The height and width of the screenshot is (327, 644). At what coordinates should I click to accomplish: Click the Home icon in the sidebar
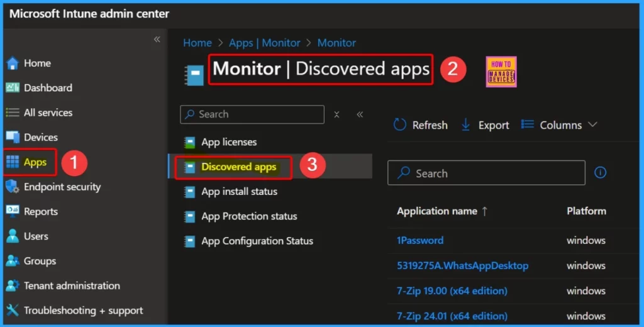pos(13,64)
